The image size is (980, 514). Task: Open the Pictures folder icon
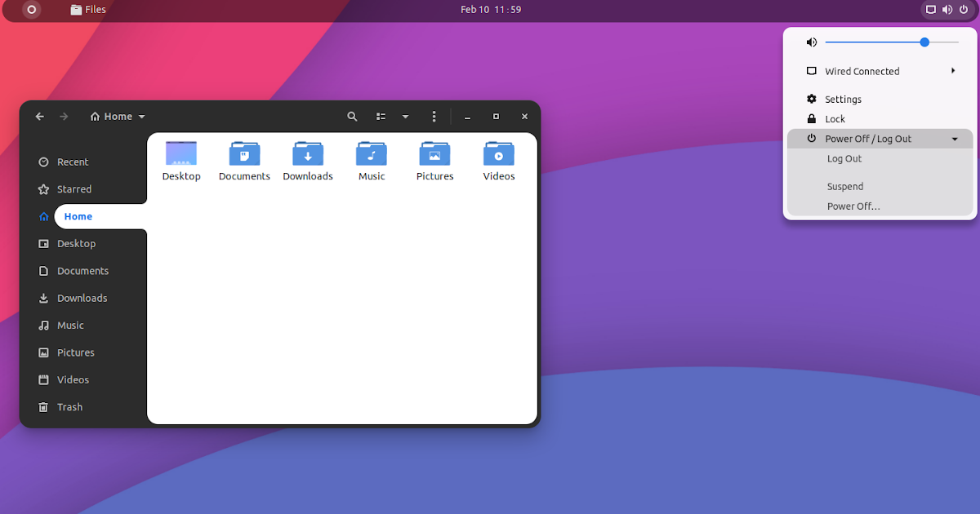434,153
